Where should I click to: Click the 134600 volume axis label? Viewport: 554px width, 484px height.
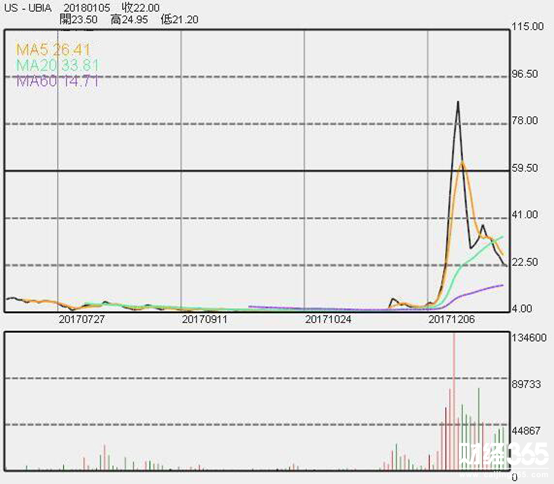click(x=529, y=338)
